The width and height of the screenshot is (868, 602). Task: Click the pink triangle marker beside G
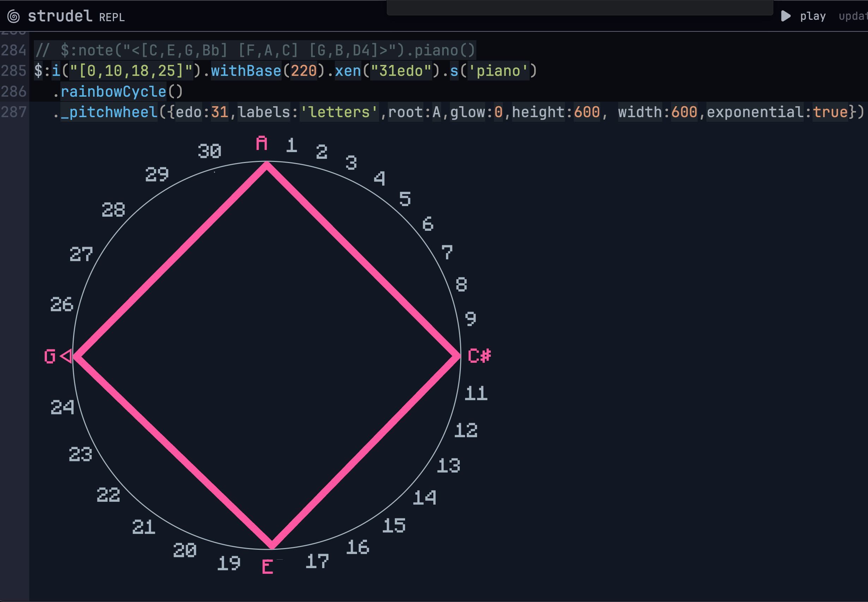pyautogui.click(x=66, y=356)
